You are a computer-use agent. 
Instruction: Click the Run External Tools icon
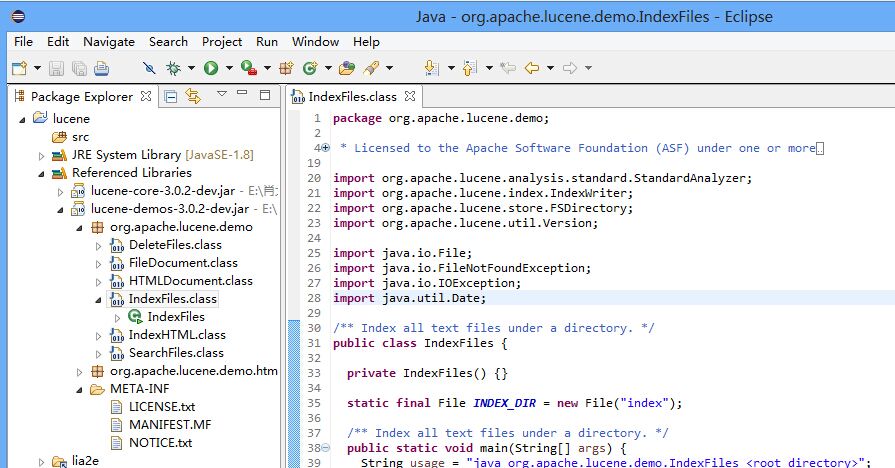(248, 68)
